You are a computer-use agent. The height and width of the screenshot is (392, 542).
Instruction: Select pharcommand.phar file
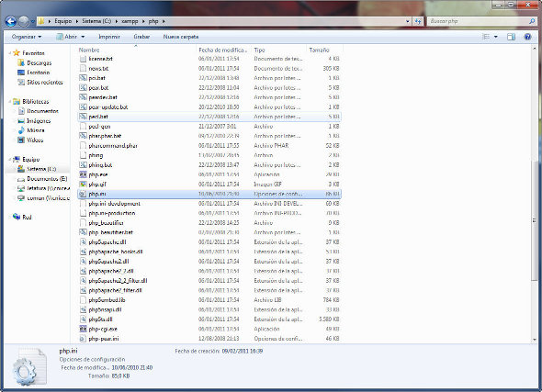click(x=113, y=146)
